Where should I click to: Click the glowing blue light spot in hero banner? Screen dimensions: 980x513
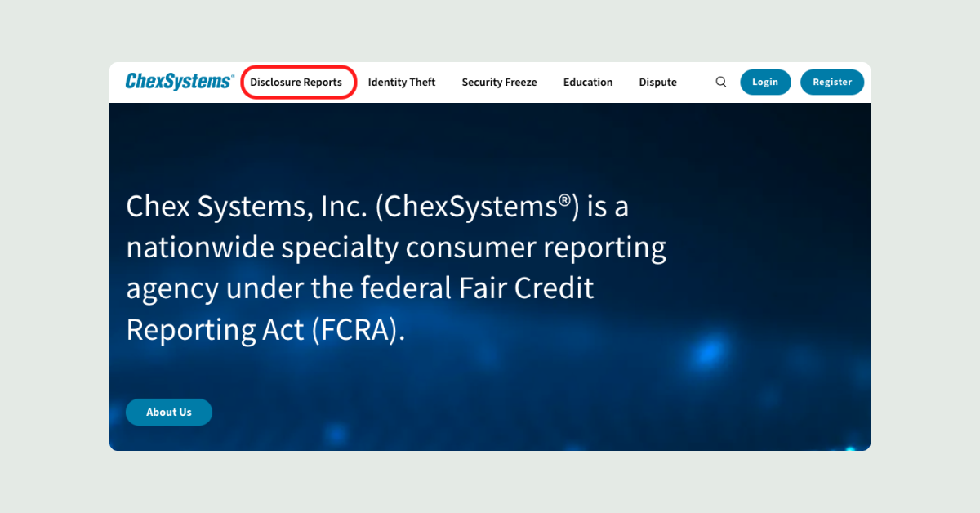[704, 353]
